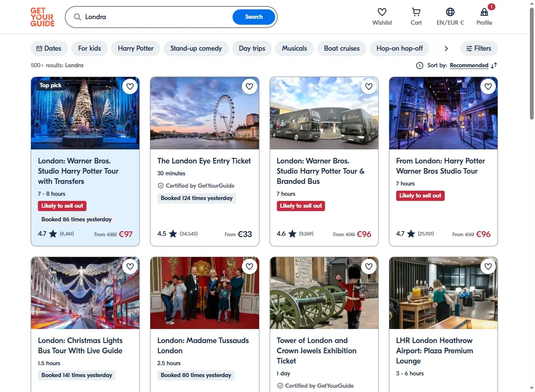Screen dimensions: 535x392
Task: Click the info icon beside Sort by
Action: (x=420, y=66)
